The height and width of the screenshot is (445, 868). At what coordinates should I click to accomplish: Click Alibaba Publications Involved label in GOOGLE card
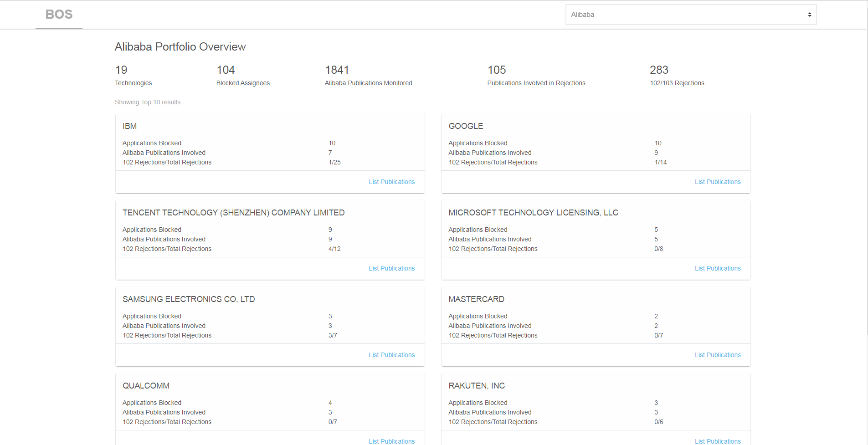click(490, 153)
